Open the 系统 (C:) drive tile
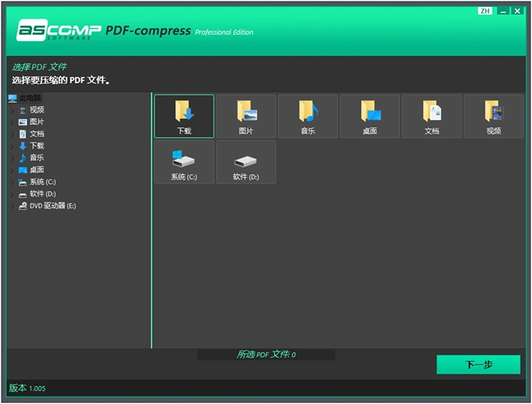 184,162
